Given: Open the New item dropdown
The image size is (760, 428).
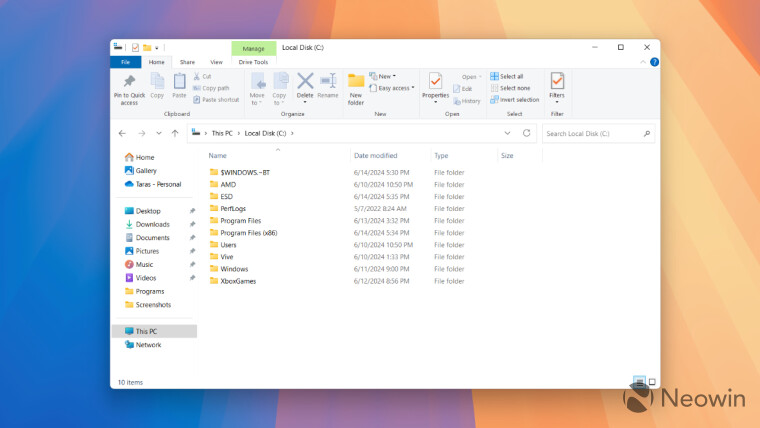Looking at the screenshot, I should (383, 76).
